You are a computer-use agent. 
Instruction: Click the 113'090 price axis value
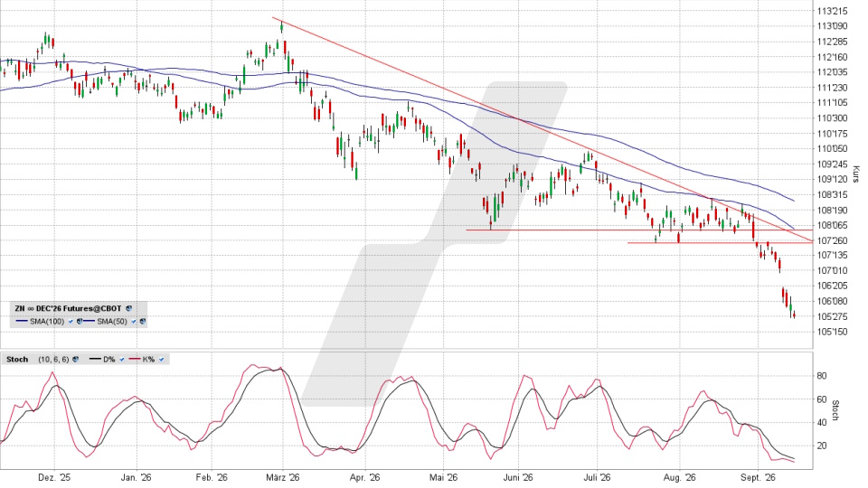833,26
